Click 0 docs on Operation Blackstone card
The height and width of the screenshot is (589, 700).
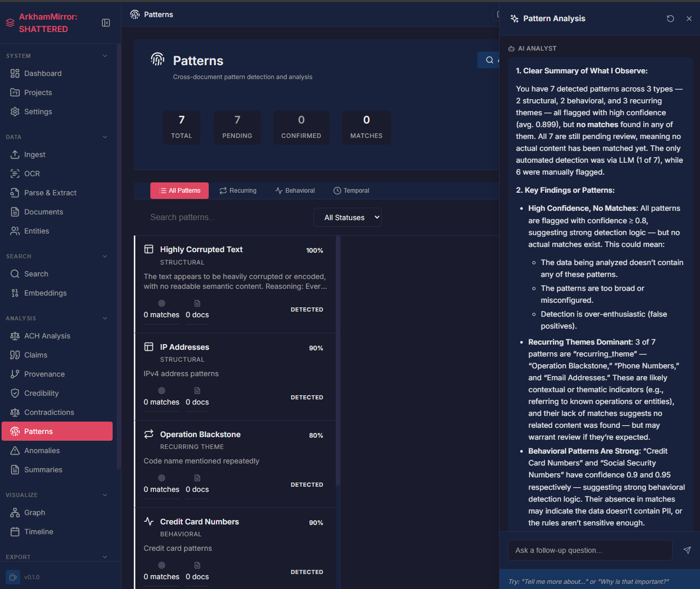coord(197,489)
